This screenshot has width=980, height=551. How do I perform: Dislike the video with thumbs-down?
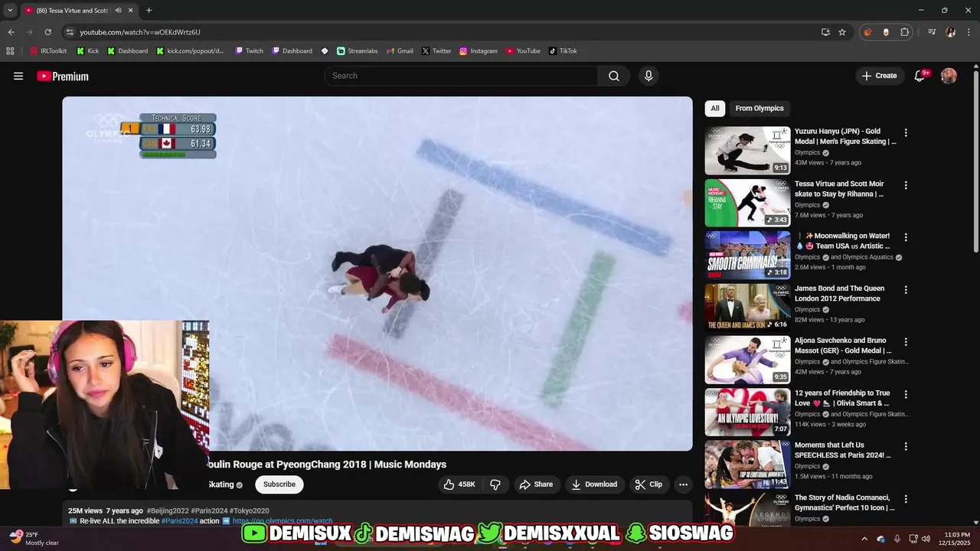[x=495, y=484]
